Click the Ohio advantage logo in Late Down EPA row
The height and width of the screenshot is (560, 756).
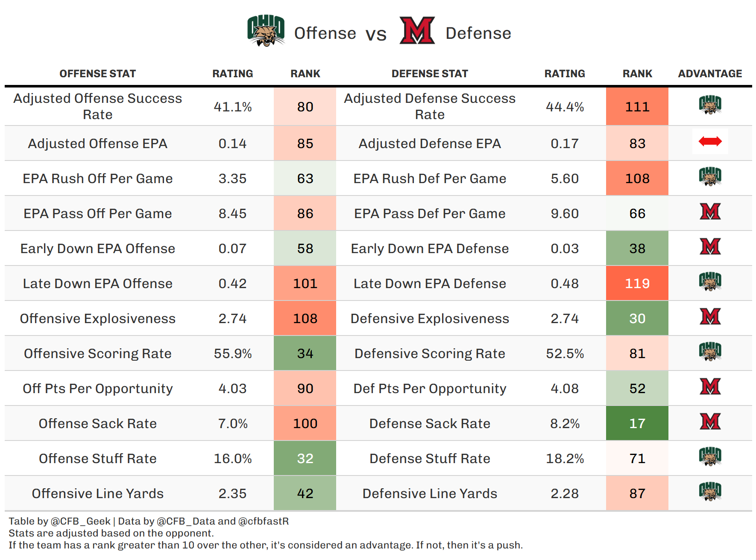tap(710, 282)
